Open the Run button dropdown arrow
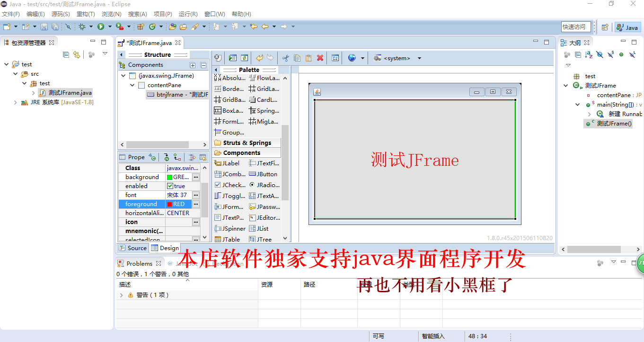The width and height of the screenshot is (644, 342). tap(110, 27)
